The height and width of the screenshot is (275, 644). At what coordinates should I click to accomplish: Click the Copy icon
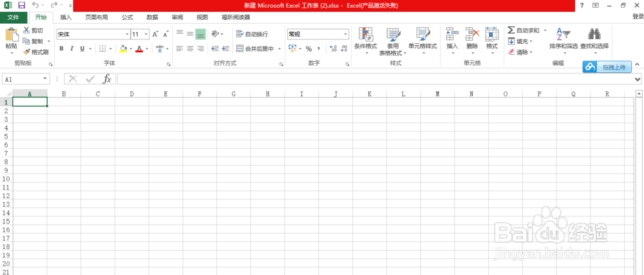[26, 41]
